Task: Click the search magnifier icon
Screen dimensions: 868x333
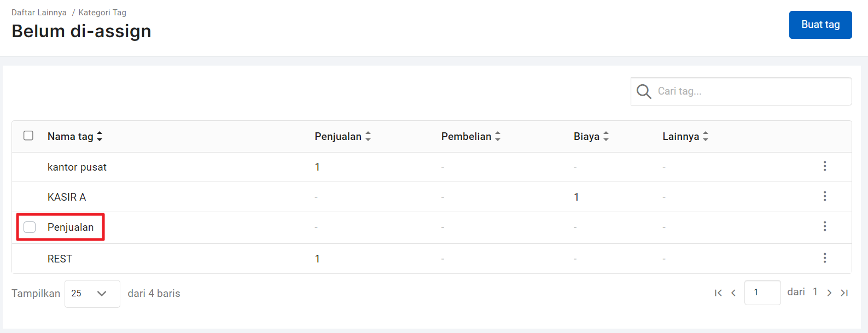Action: point(644,91)
